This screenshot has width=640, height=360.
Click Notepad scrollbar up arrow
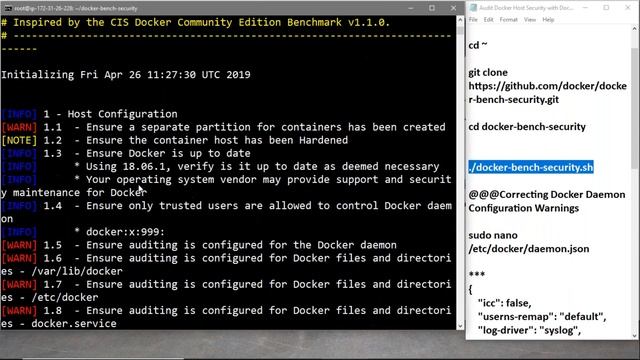coord(634,29)
